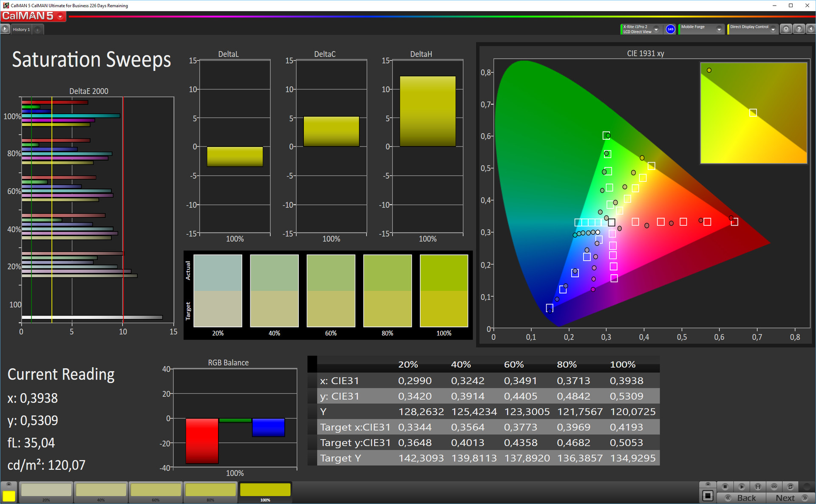Open the help question mark icon

click(799, 29)
